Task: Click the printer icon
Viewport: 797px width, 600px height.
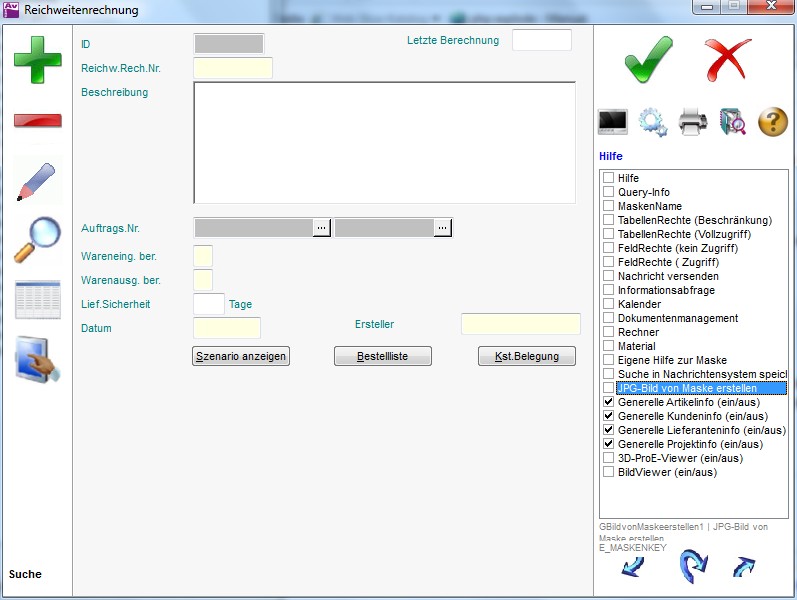Action: (x=693, y=122)
